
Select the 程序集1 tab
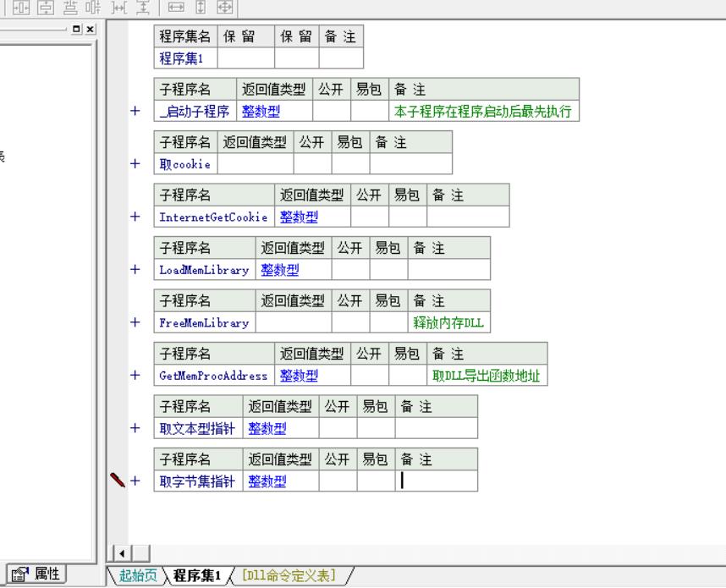coord(197,575)
